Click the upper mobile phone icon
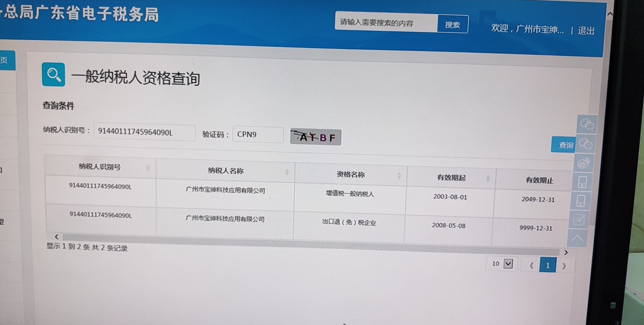 582,182
